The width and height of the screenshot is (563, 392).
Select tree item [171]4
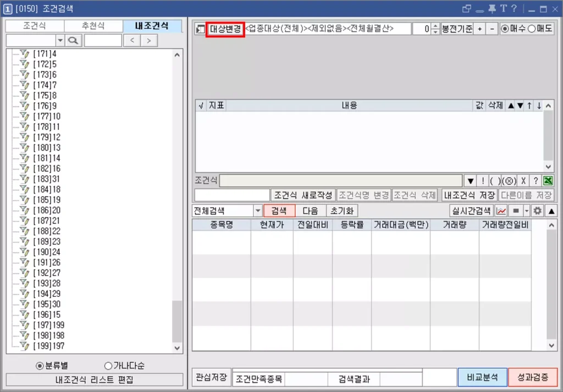click(x=45, y=54)
